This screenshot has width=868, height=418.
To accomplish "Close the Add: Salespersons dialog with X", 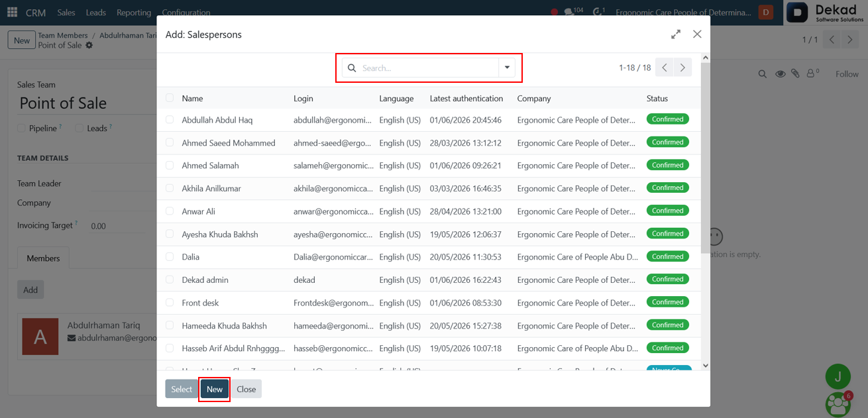I will [x=697, y=34].
